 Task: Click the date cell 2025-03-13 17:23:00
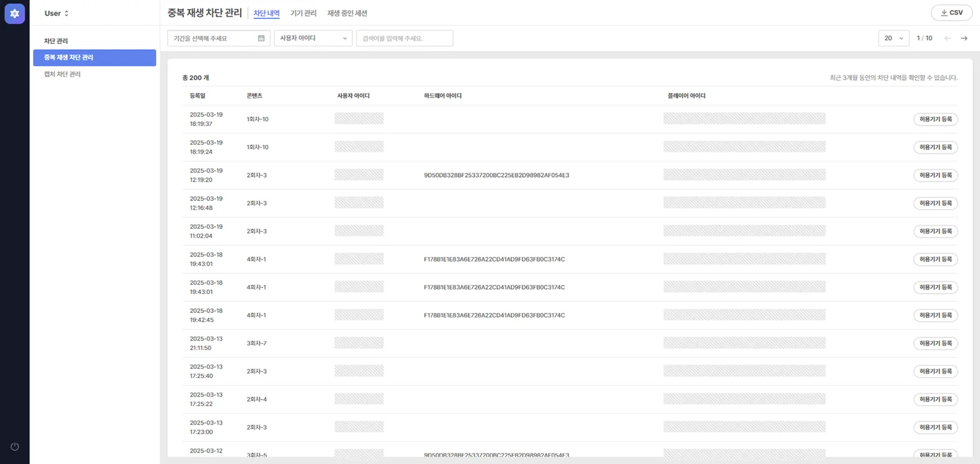pyautogui.click(x=206, y=428)
